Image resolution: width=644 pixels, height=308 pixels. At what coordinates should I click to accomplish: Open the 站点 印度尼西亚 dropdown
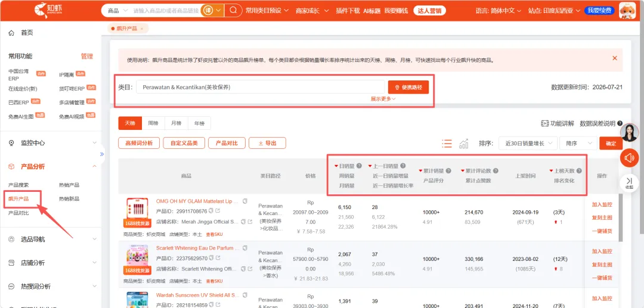pyautogui.click(x=555, y=11)
